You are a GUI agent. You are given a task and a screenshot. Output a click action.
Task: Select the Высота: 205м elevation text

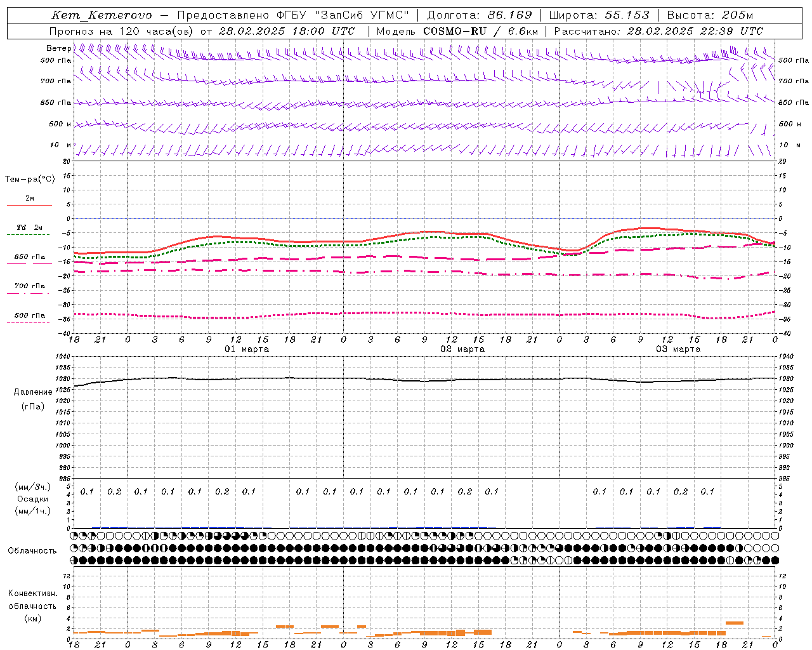[x=710, y=15]
